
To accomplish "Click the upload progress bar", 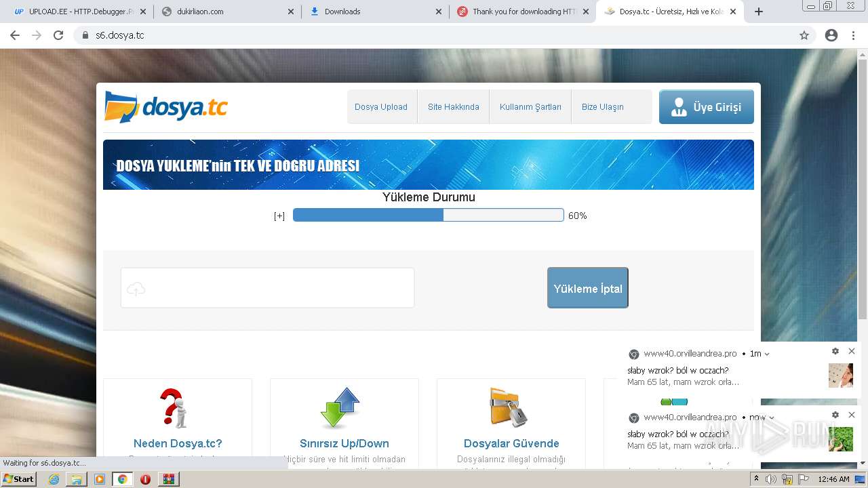I will (x=429, y=215).
